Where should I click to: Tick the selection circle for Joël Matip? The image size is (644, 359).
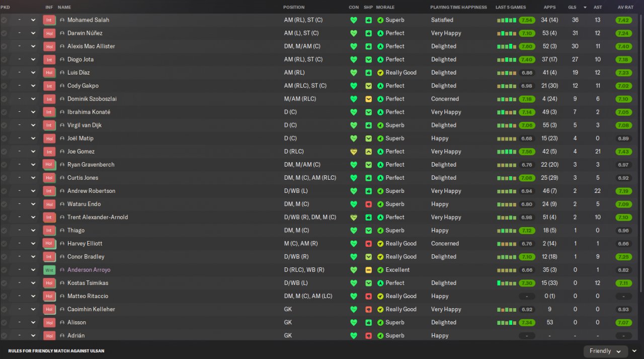4,138
